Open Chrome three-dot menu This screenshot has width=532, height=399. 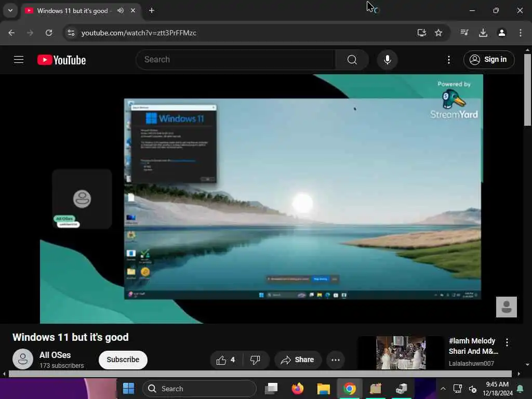pos(521,33)
